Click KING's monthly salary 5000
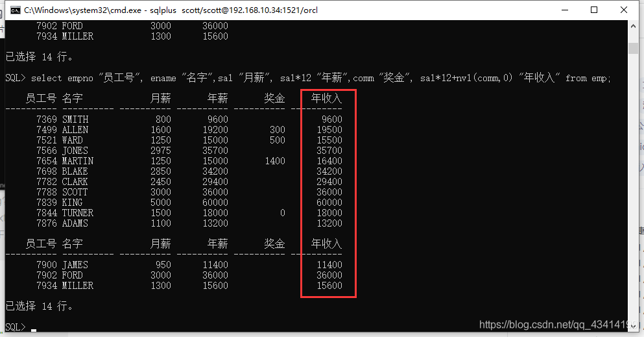This screenshot has height=337, width=644. point(161,202)
